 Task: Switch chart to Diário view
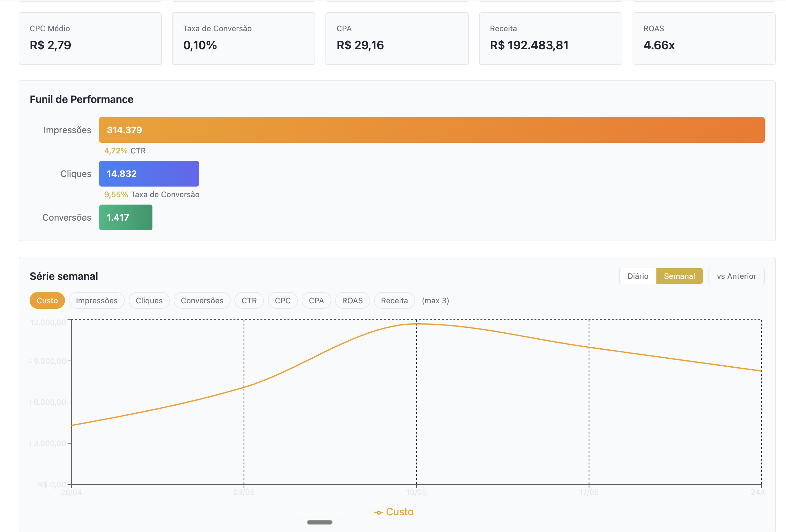pos(638,276)
